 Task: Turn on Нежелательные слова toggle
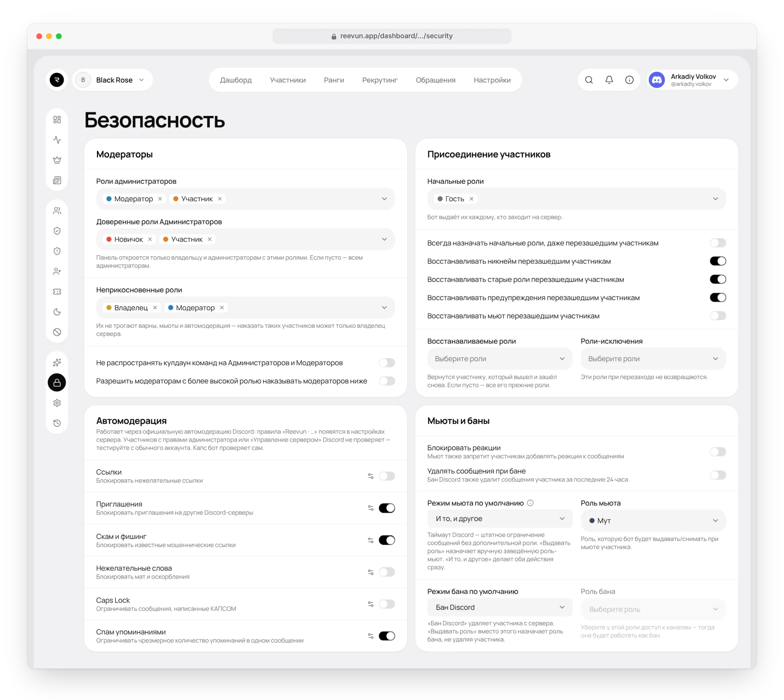click(386, 572)
